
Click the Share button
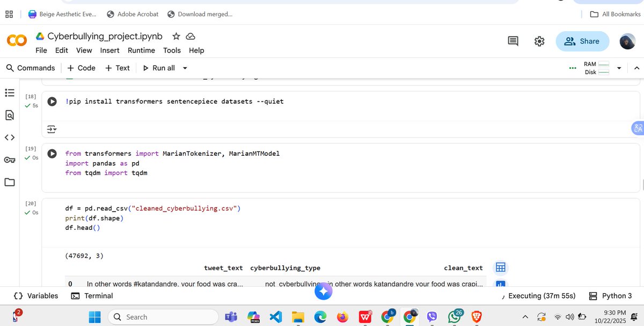[582, 41]
